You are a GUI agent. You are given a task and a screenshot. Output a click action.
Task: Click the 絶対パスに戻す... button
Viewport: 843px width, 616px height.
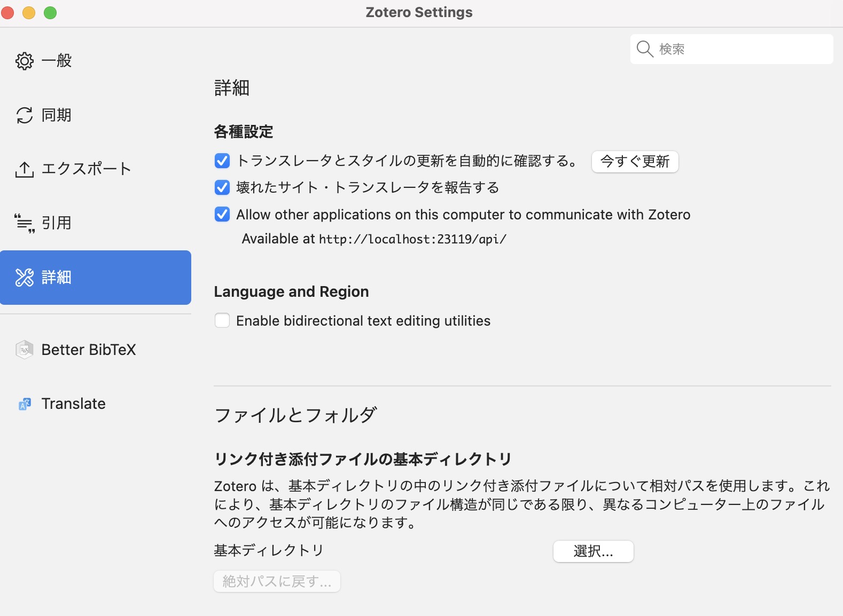277,581
